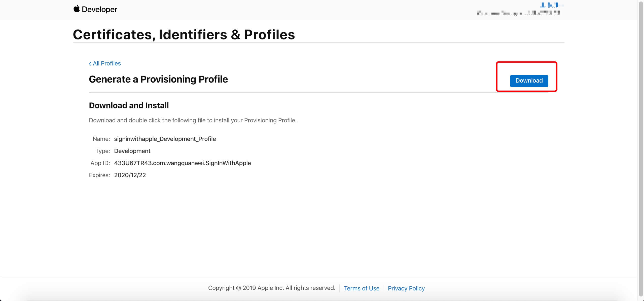Select the profile name signinwithapple_Development_Profile

click(165, 139)
